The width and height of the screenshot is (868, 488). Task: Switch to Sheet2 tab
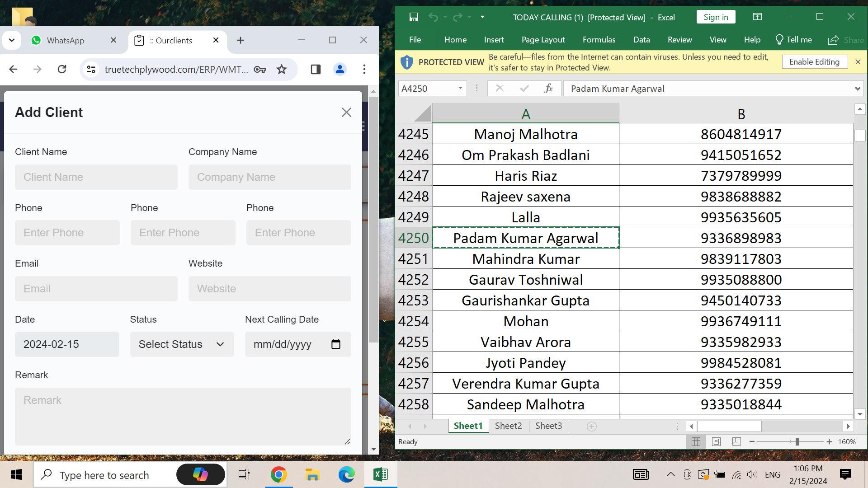point(508,426)
